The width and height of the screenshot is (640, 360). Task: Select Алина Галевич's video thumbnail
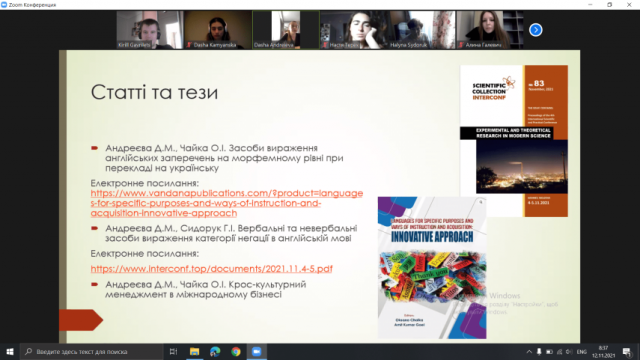click(490, 30)
